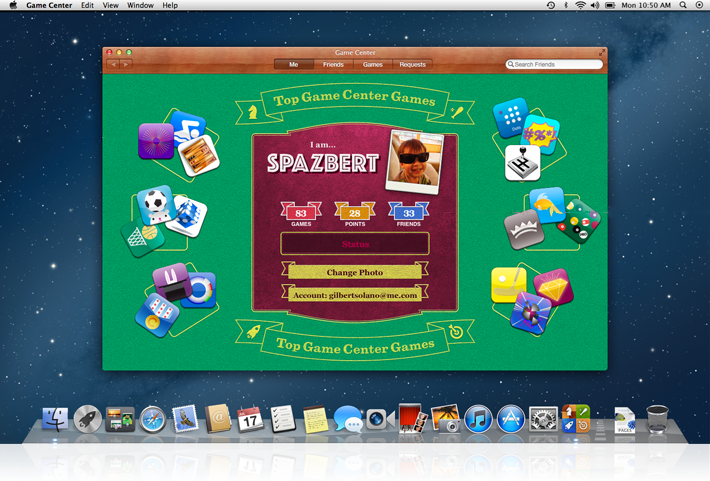The height and width of the screenshot is (481, 710).
Task: Open the pool billiard balls game icon
Action: (579, 221)
